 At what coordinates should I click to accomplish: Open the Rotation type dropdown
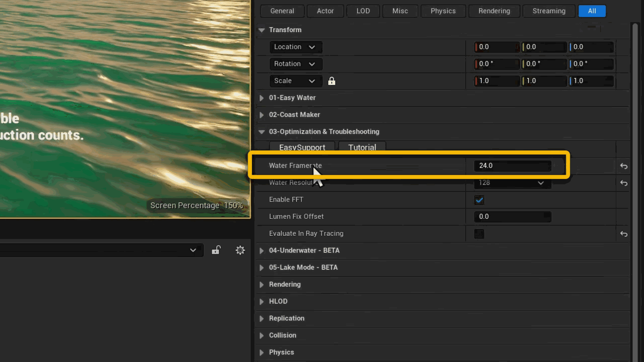click(x=295, y=64)
